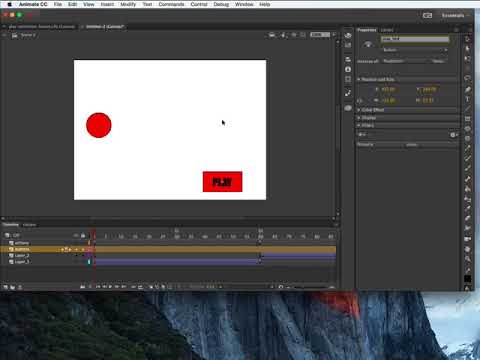
Task: Select the actions layer in timeline
Action: [22, 243]
